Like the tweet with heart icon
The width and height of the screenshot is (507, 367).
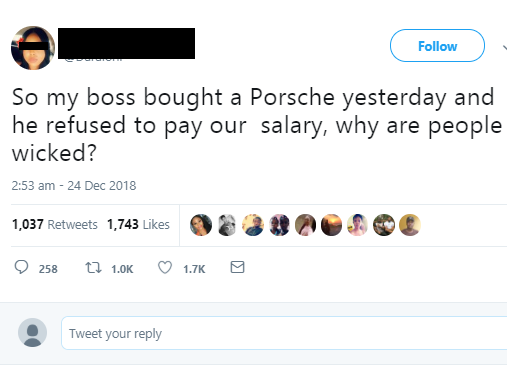pyautogui.click(x=165, y=268)
